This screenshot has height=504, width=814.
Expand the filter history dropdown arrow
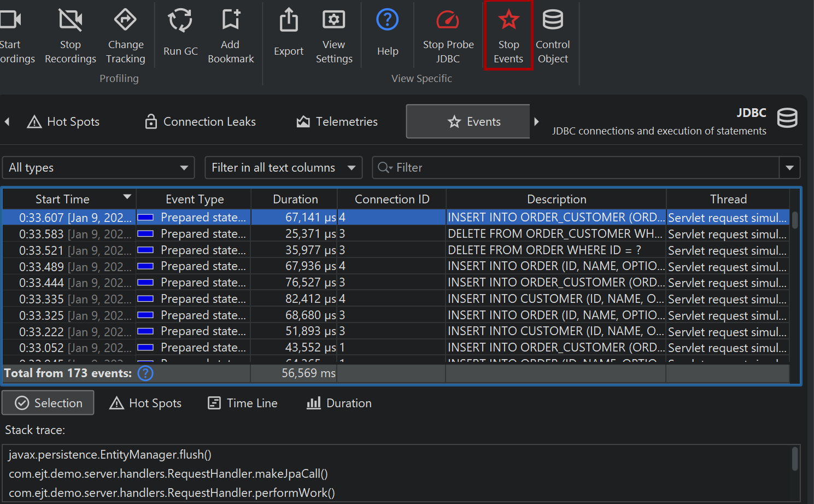[x=789, y=168]
